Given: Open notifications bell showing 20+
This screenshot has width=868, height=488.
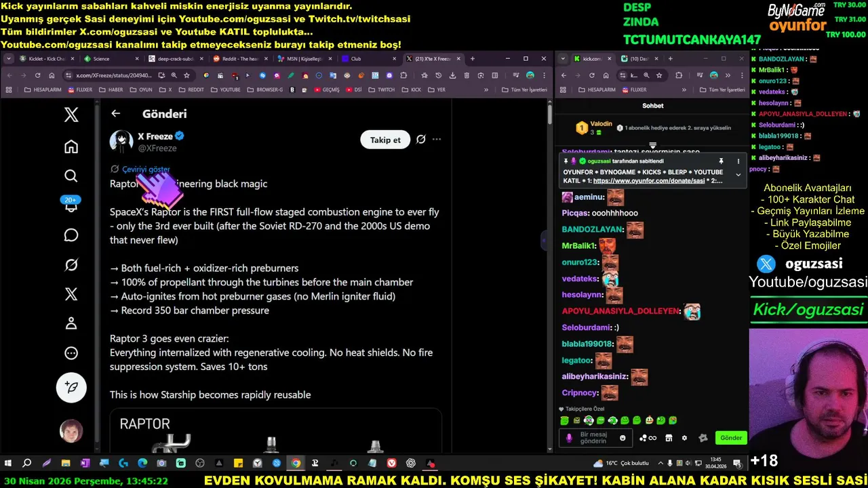Looking at the screenshot, I should [71, 205].
